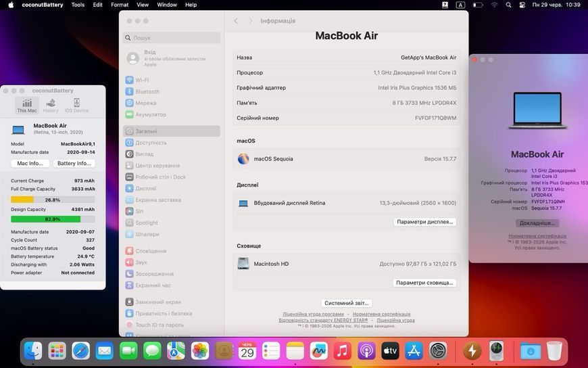Click the Системний звіт... button
The width and height of the screenshot is (588, 368).
(347, 303)
